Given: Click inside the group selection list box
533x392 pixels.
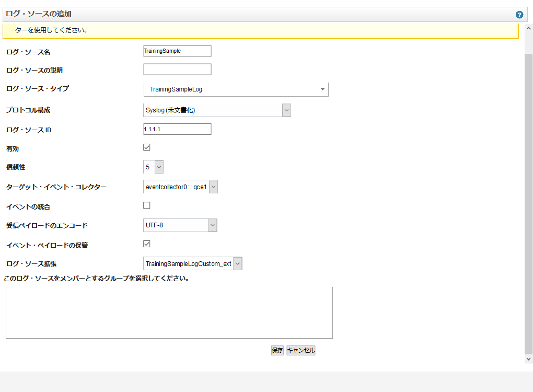Looking at the screenshot, I should 169,313.
